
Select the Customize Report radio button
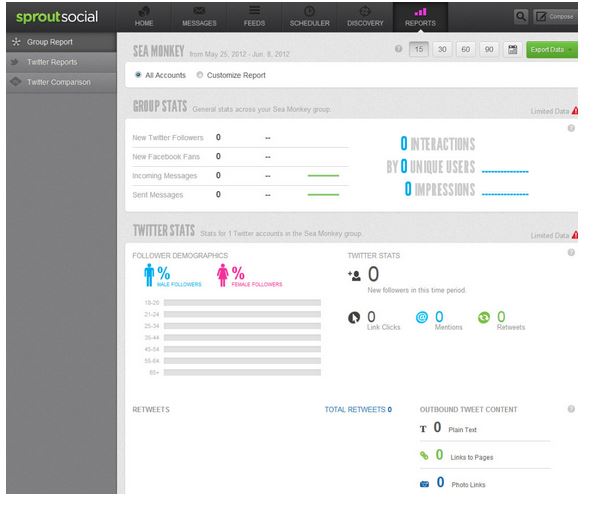tap(200, 75)
